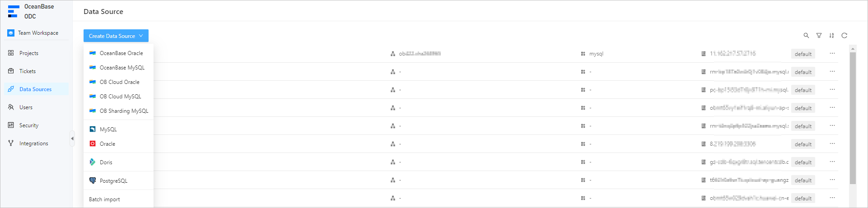Click the search icon above the table
Viewport: 868px width, 208px height.
pyautogui.click(x=806, y=36)
